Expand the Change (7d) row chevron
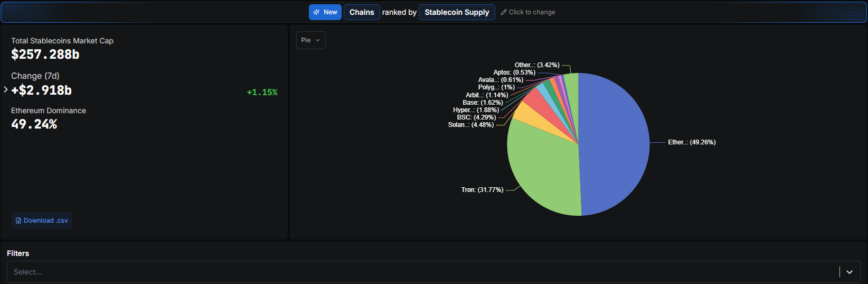Viewport: 868px width, 284px height. pyautogui.click(x=6, y=90)
